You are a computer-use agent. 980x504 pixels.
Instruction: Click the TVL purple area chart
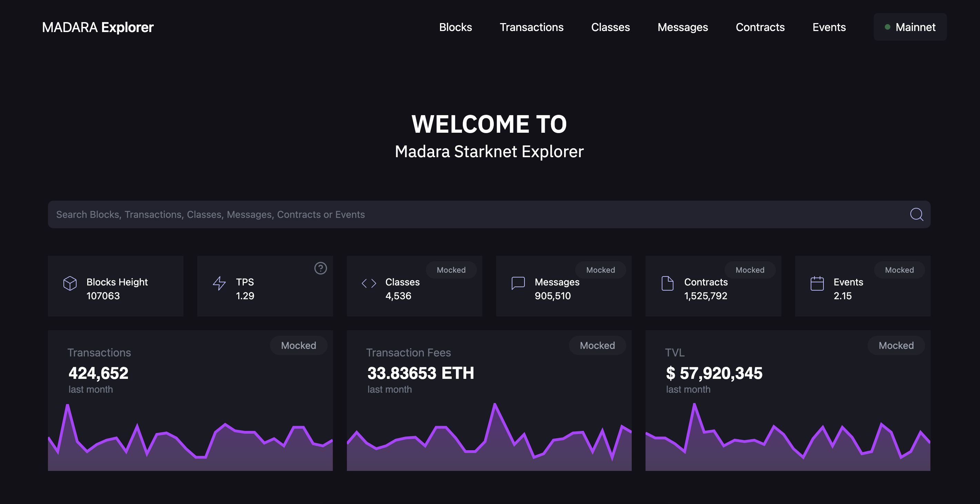point(788,437)
